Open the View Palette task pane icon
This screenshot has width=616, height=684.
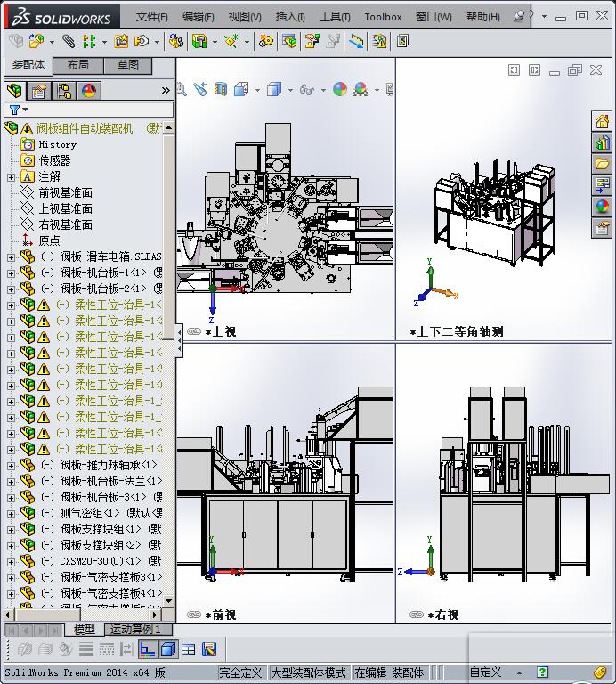tap(602, 185)
